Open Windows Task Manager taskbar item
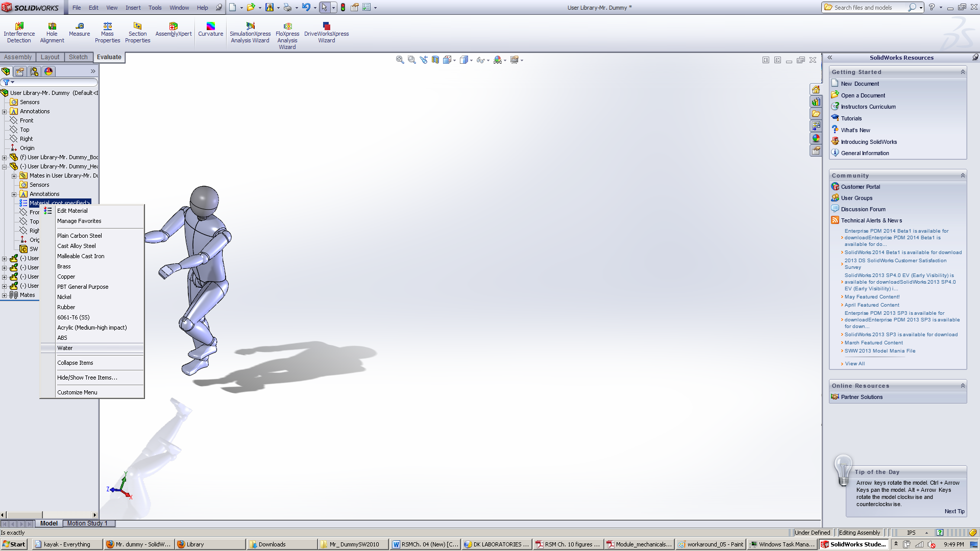Screen dimensions: 980x551 point(782,544)
